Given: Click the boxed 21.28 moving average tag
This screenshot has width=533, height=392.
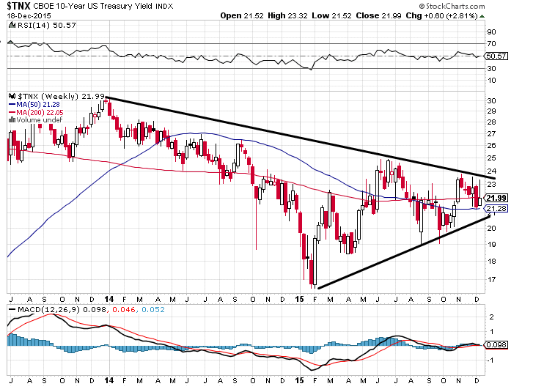Looking at the screenshot, I should point(496,208).
